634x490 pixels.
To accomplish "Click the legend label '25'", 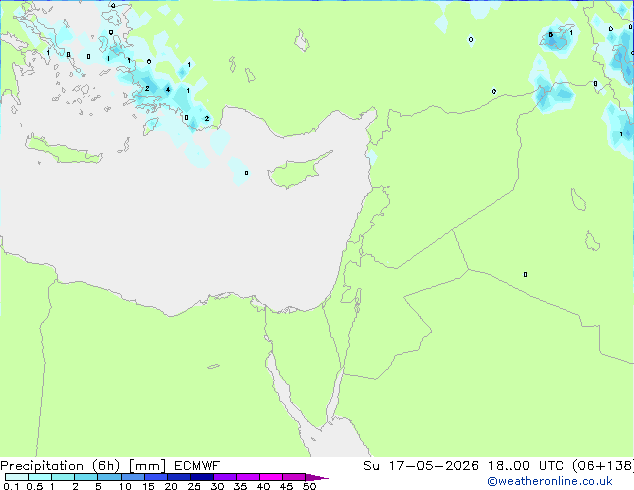I will coord(194,486).
